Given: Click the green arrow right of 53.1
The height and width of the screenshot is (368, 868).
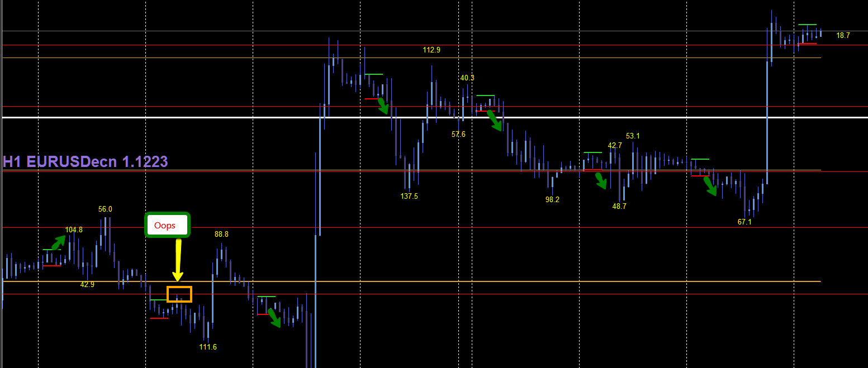Looking at the screenshot, I should (x=711, y=188).
